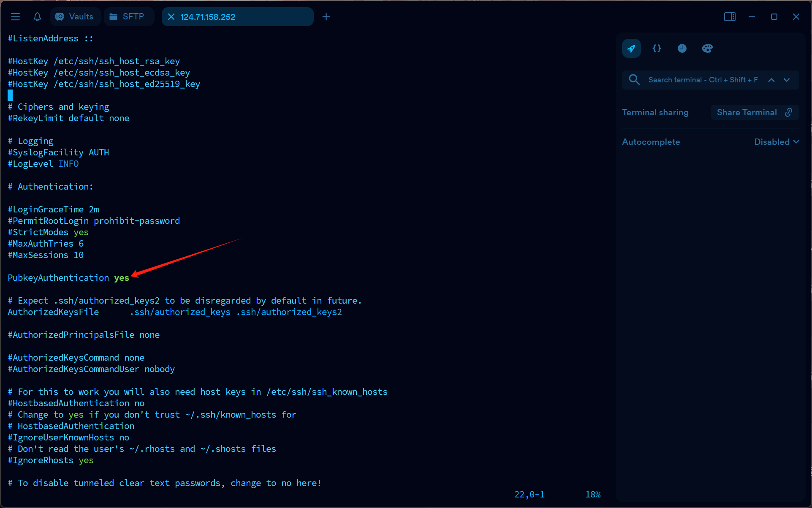
Task: Open the terminal theme palette panel
Action: 707,49
